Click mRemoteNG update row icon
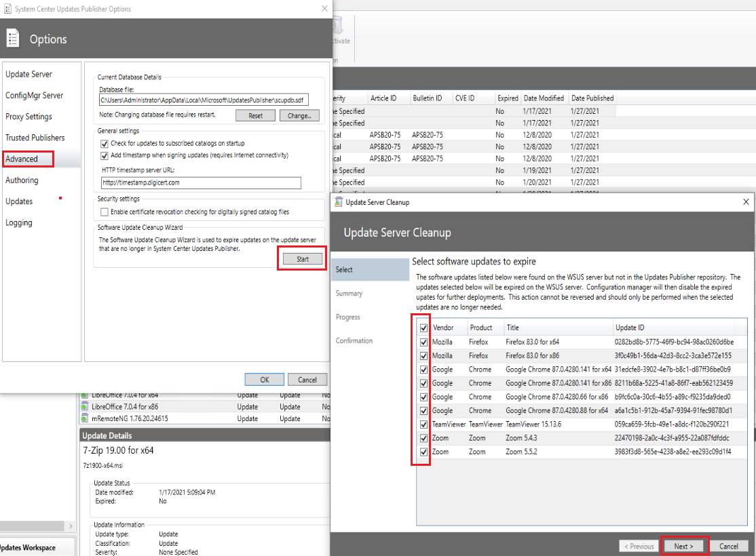This screenshot has height=556, width=756. pos(85,418)
